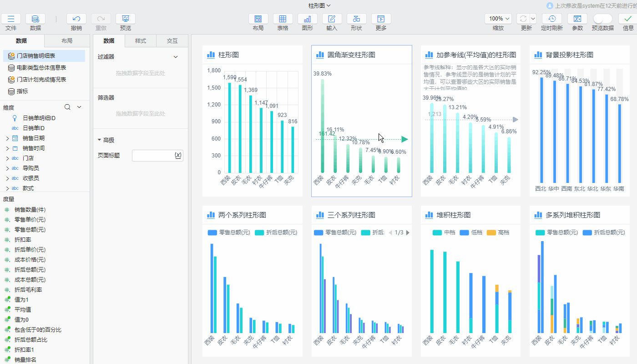This screenshot has height=364, width=637.
Task: Toggle the 预览数据 switch
Action: [602, 19]
